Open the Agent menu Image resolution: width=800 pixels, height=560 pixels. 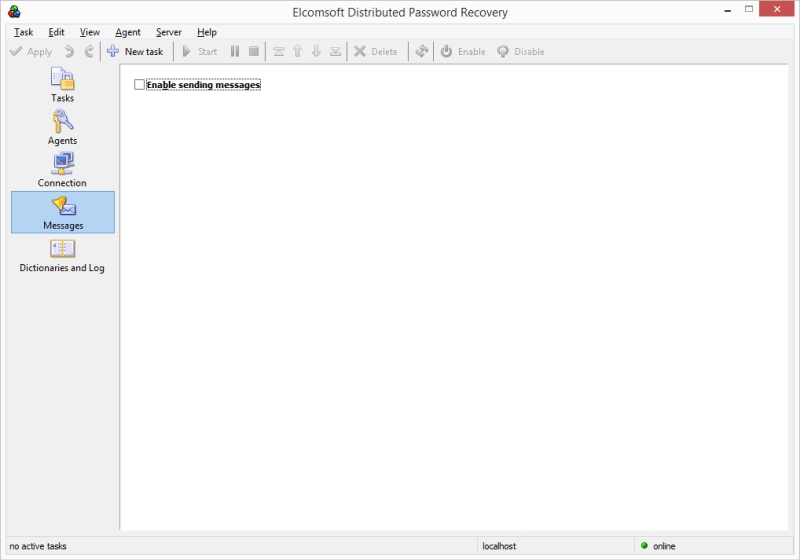point(128,32)
